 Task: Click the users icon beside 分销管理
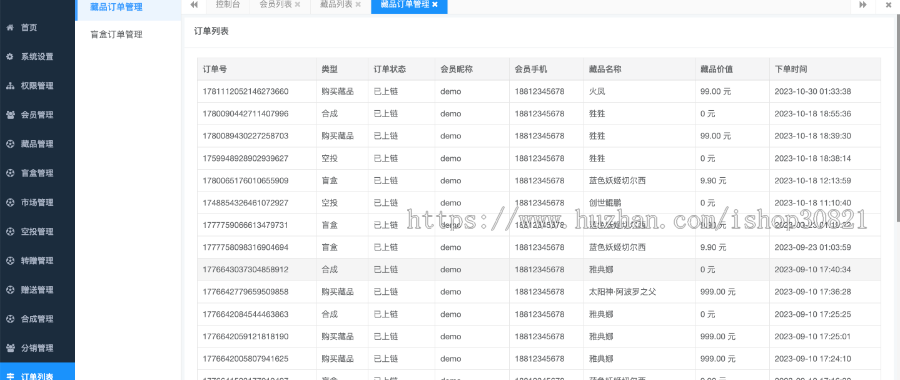(x=10, y=348)
